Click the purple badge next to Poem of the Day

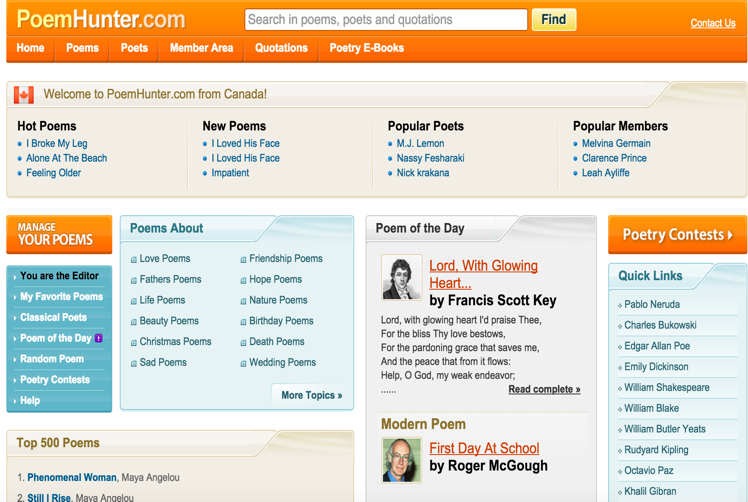(99, 338)
